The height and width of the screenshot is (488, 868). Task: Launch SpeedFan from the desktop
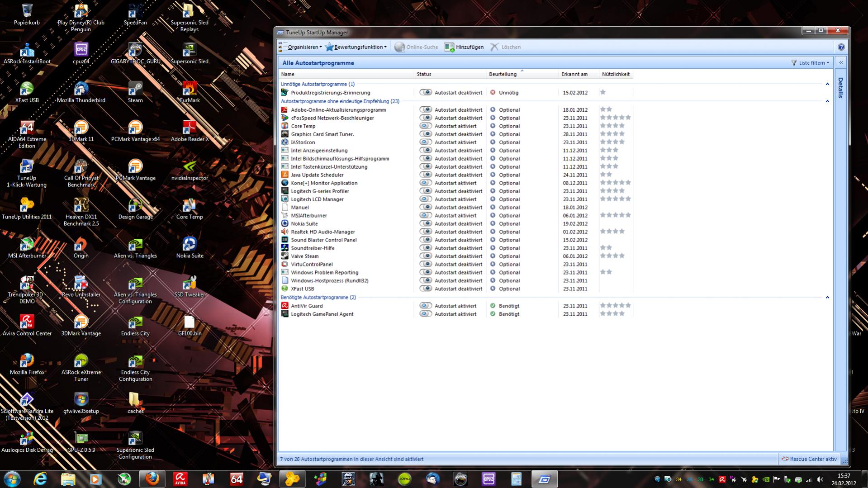tap(135, 14)
